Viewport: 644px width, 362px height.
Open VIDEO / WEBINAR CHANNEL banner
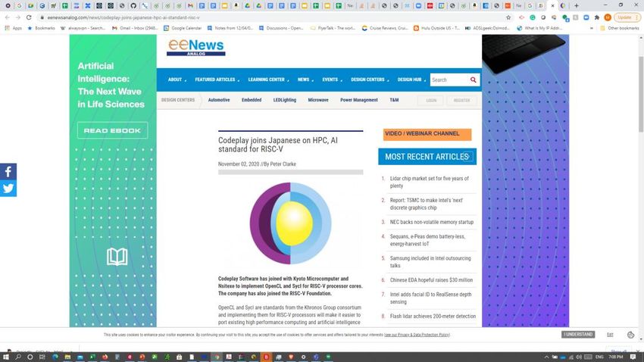pos(427,134)
